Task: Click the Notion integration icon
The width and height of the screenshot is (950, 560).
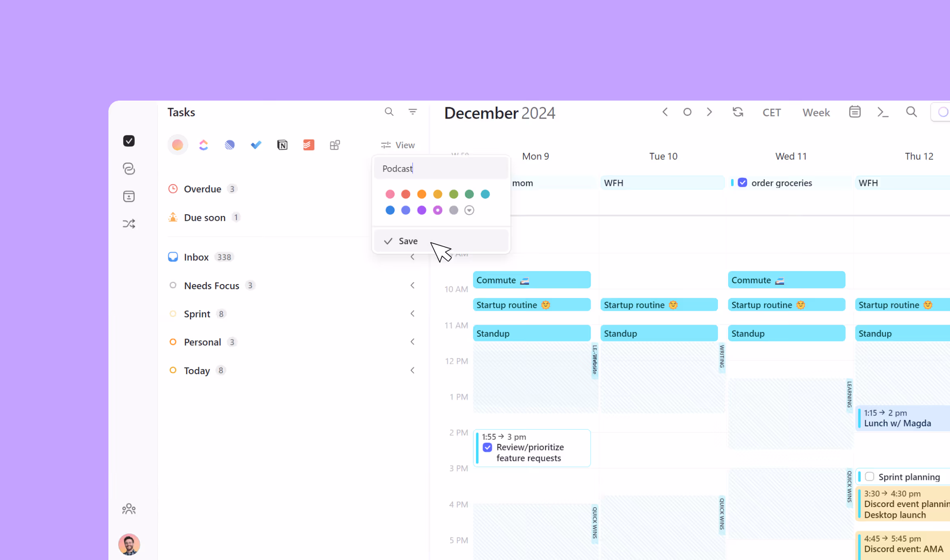Action: click(x=282, y=145)
